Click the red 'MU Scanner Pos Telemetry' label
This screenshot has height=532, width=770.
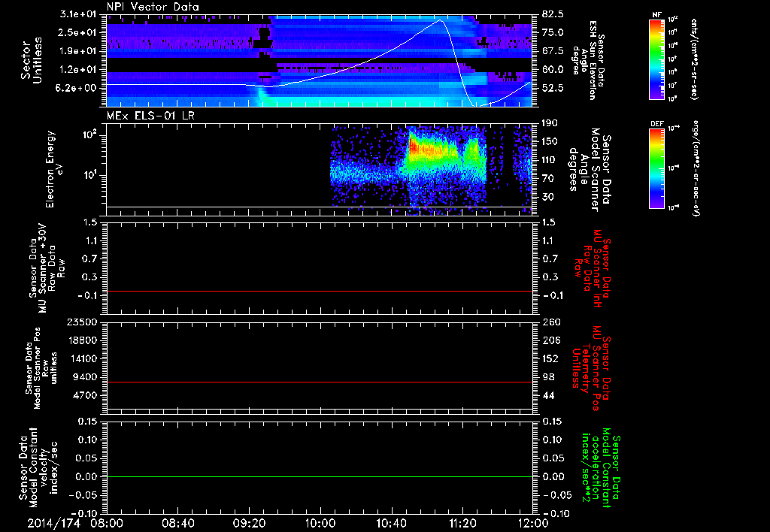[x=590, y=368]
